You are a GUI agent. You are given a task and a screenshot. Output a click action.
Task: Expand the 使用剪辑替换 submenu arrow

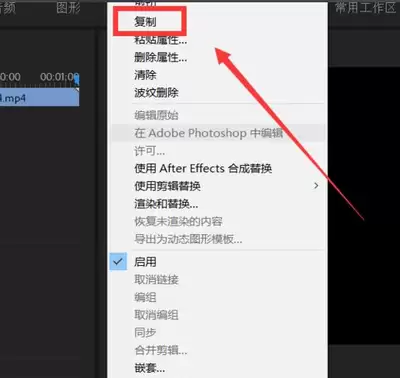316,186
